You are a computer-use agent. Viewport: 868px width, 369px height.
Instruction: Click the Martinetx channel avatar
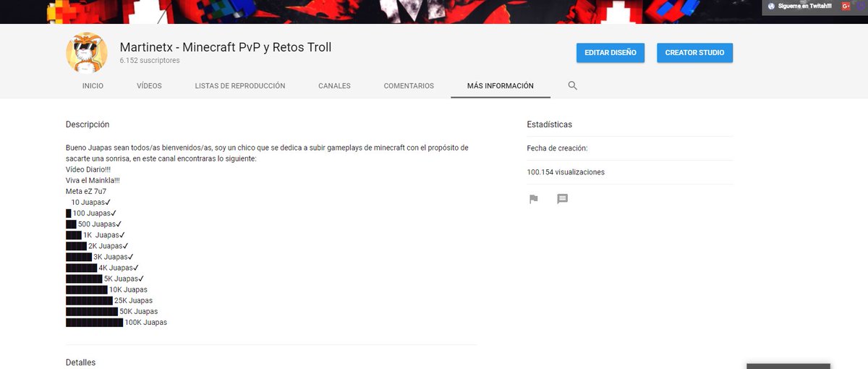click(x=87, y=53)
